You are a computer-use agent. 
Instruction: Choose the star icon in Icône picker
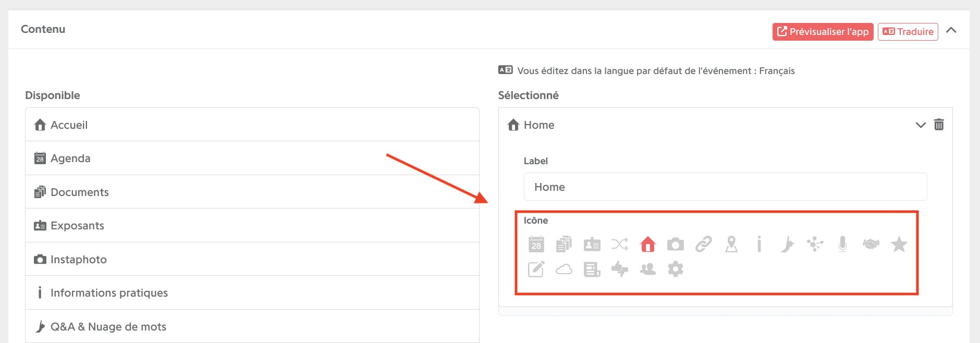click(x=899, y=244)
